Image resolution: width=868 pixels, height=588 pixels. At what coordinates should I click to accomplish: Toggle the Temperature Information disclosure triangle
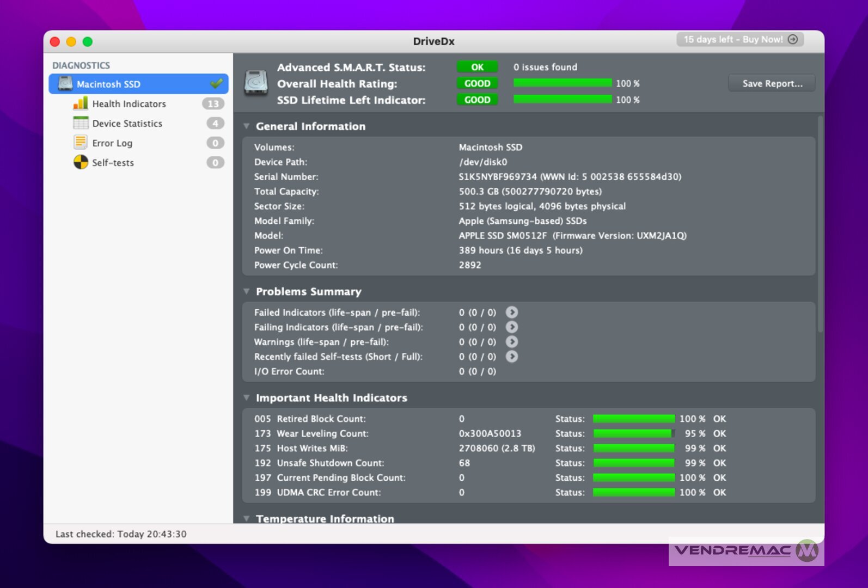[247, 518]
